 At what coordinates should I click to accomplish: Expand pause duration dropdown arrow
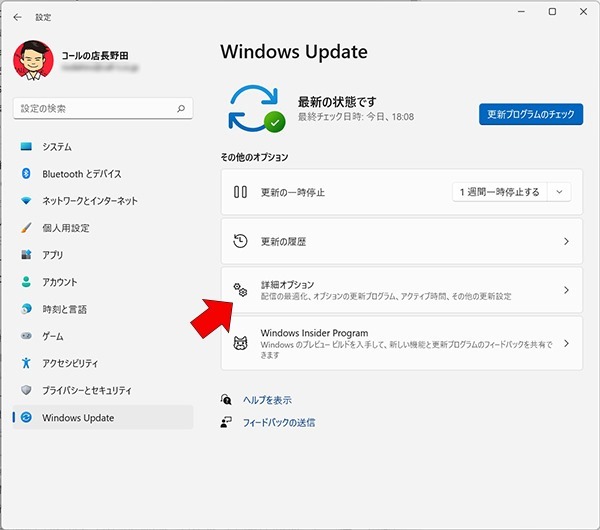point(559,192)
